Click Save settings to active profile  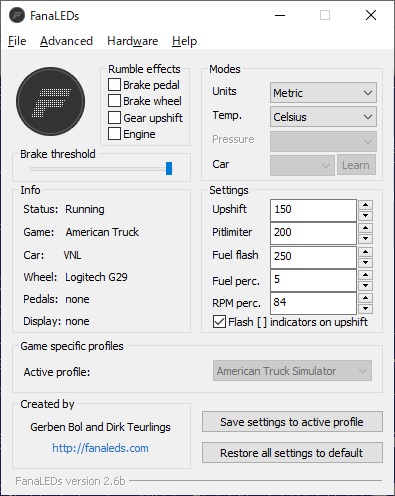pos(292,422)
